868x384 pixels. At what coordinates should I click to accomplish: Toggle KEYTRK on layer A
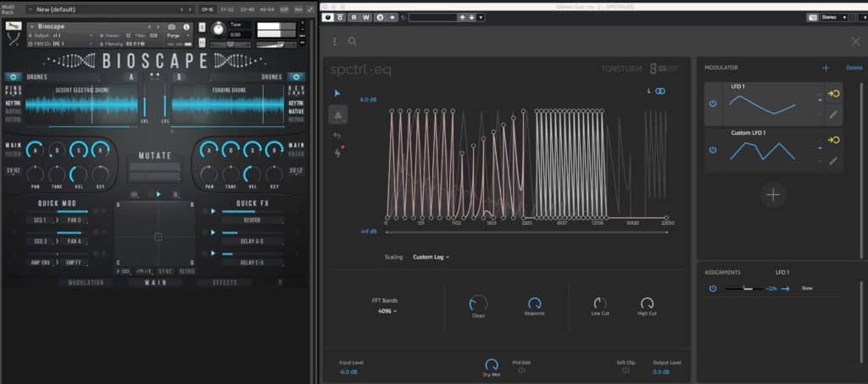pyautogui.click(x=14, y=103)
